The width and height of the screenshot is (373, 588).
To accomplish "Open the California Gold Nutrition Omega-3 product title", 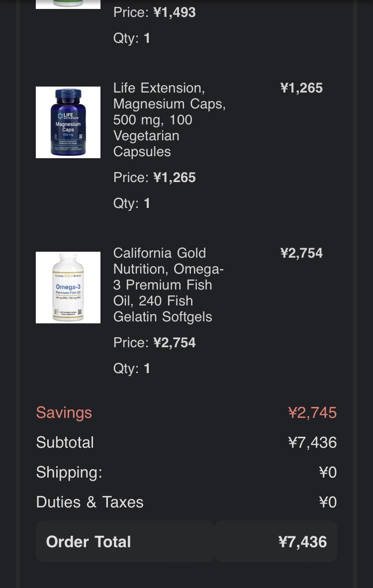I will pos(168,285).
